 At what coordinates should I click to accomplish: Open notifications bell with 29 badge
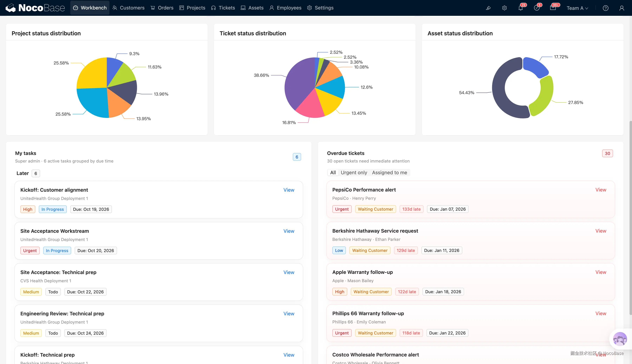(520, 8)
